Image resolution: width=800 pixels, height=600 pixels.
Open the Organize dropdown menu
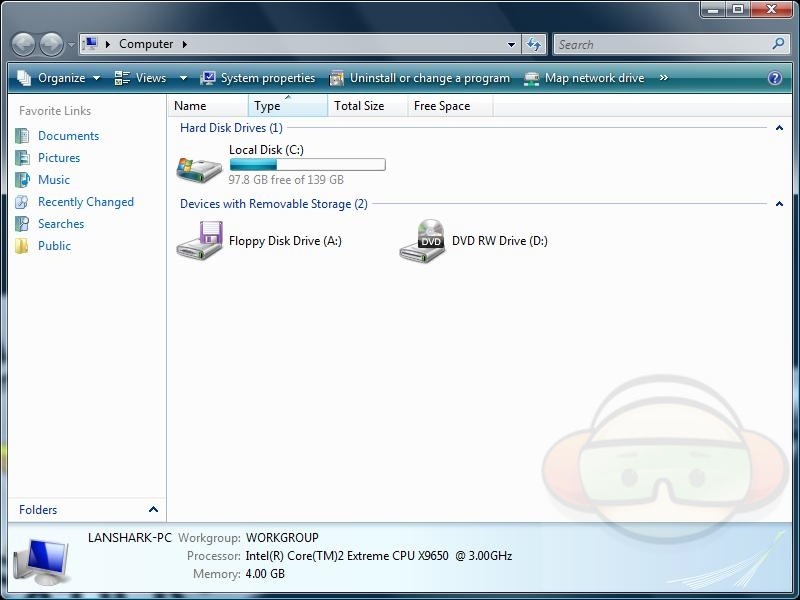pyautogui.click(x=59, y=78)
